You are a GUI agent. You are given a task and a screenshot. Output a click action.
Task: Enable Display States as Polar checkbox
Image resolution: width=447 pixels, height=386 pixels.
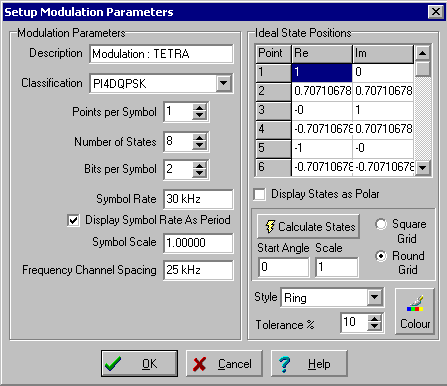pyautogui.click(x=260, y=194)
